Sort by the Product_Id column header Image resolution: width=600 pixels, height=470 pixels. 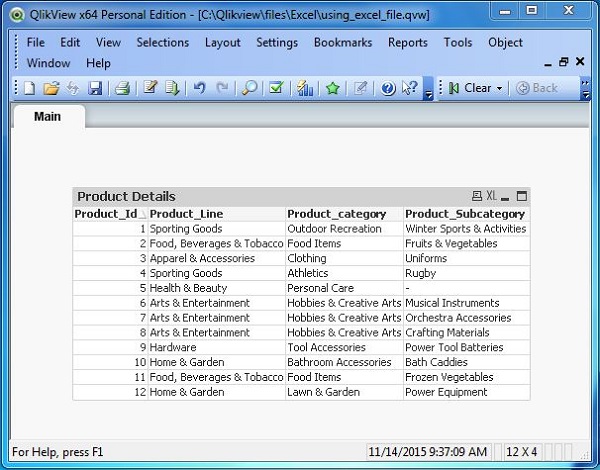(109, 214)
